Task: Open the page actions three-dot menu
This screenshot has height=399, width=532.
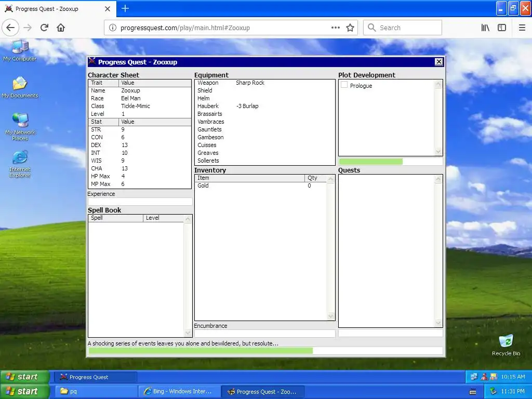Action: [335, 28]
